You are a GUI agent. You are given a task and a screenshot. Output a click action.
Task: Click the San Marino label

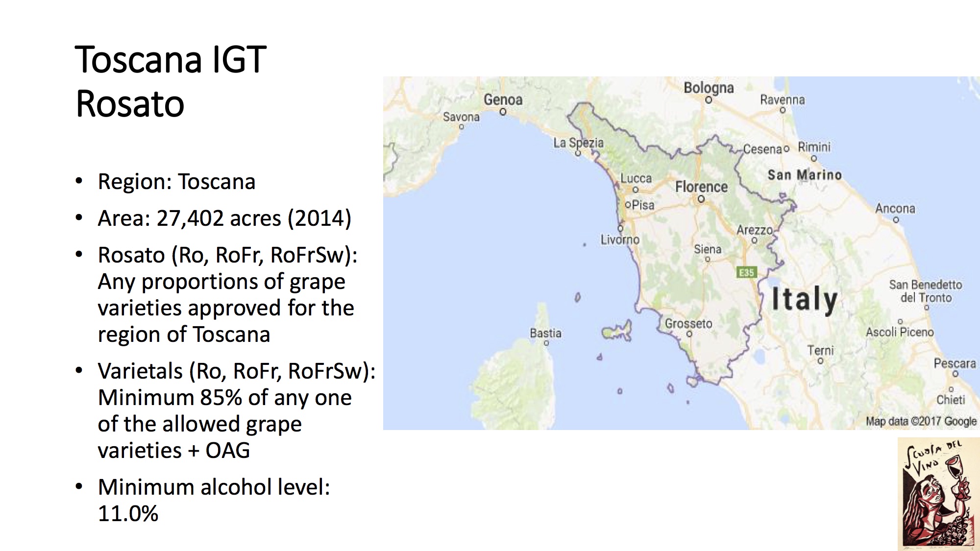point(805,175)
